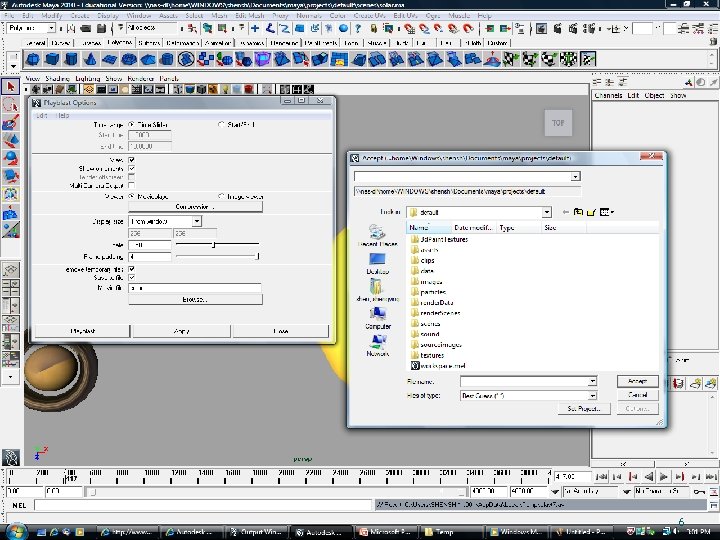The width and height of the screenshot is (720, 540).
Task: Select the Time Slider radio button
Action: point(132,124)
